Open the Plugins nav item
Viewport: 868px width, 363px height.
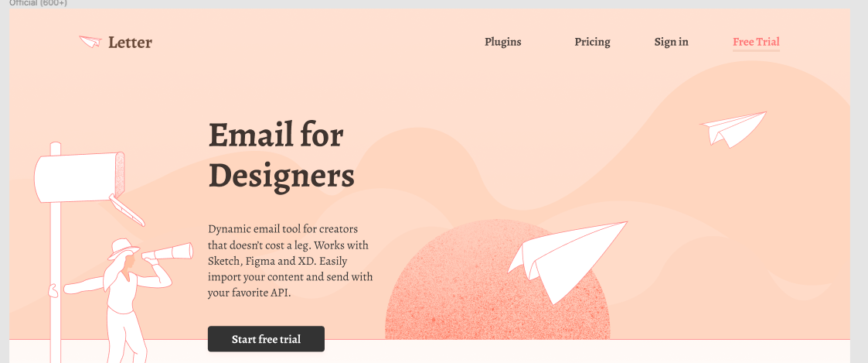[502, 42]
